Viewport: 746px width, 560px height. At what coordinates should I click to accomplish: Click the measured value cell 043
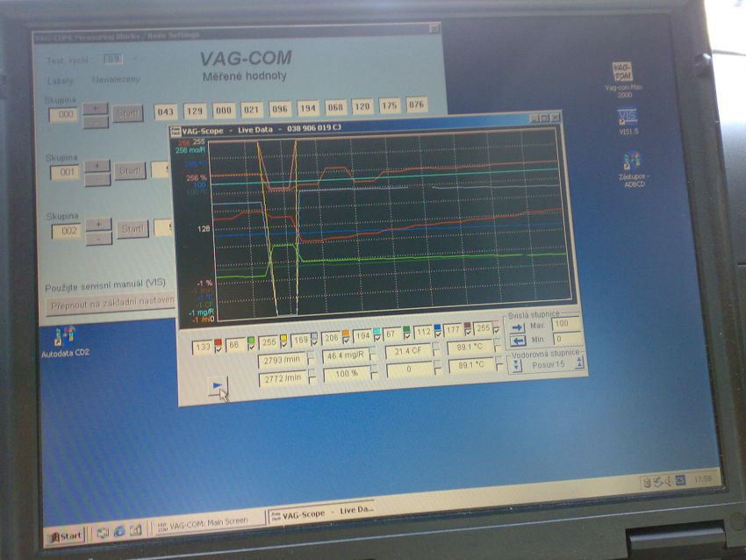tap(166, 111)
